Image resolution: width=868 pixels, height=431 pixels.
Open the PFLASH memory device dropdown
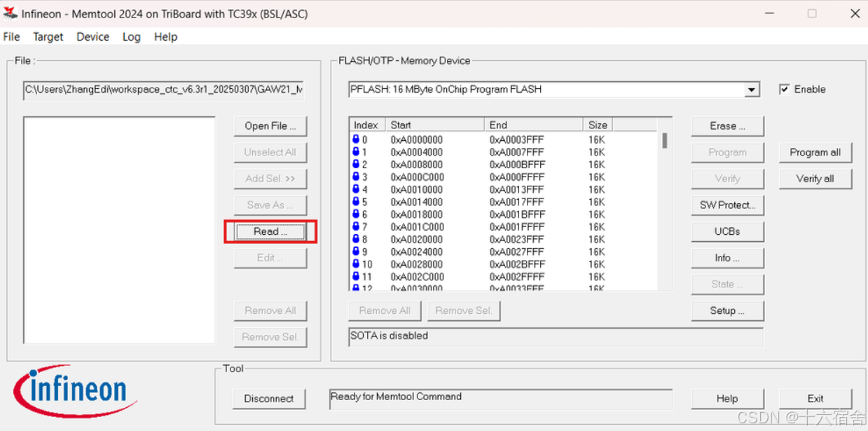click(x=752, y=90)
